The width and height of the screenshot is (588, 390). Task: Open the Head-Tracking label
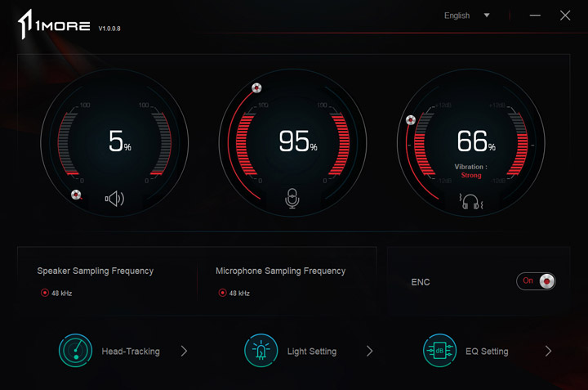[x=131, y=352]
